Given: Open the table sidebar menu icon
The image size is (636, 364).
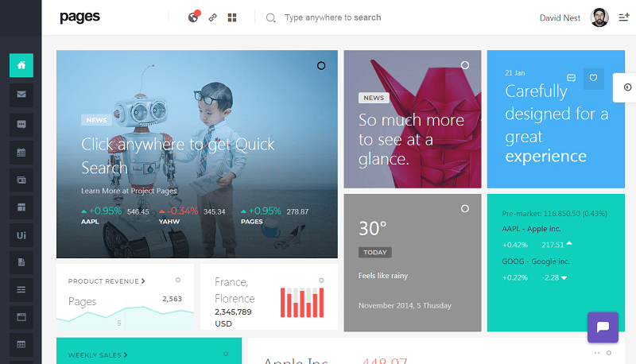Looking at the screenshot, I should click(x=21, y=344).
